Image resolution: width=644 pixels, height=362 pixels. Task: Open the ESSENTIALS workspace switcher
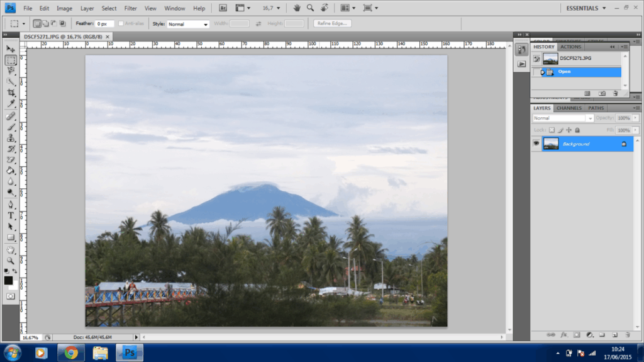click(586, 8)
